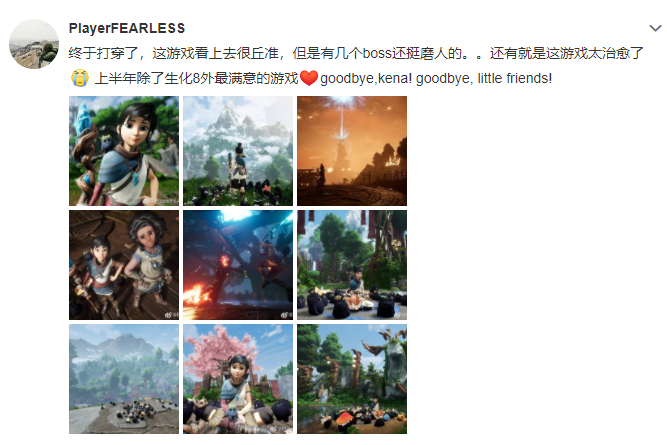Click the red heart emoji in post

point(309,78)
